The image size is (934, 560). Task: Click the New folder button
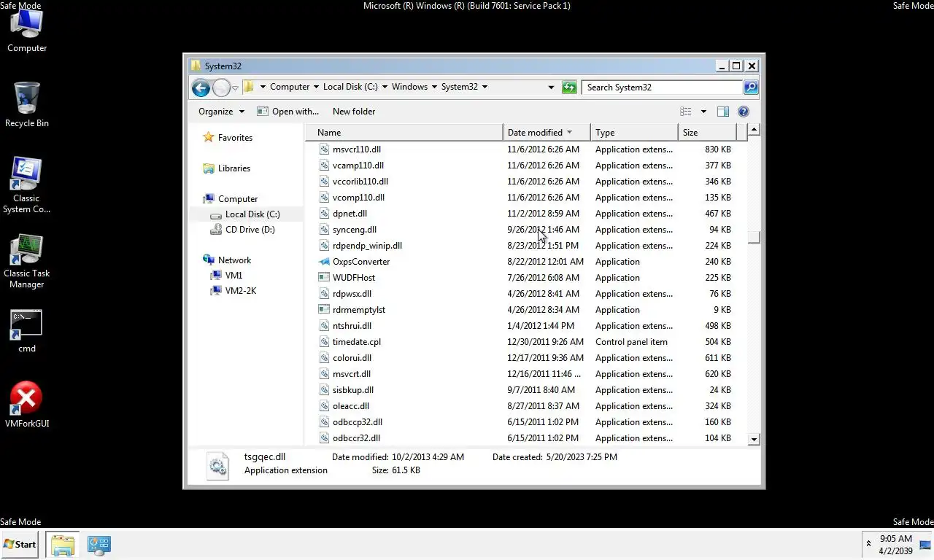point(354,112)
